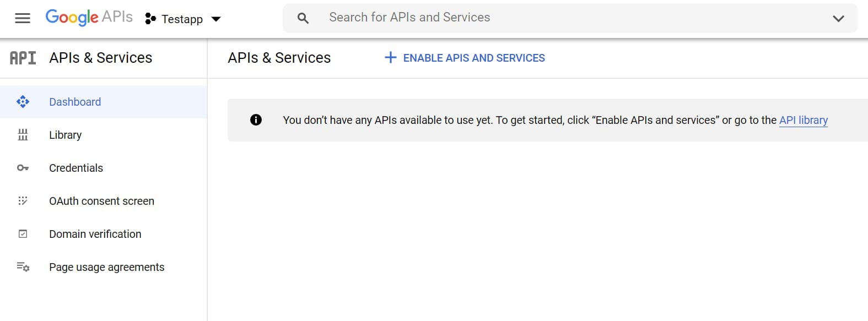Screen dimensions: 868x321
Task: Select Dashboard in the sidebar
Action: [x=75, y=102]
